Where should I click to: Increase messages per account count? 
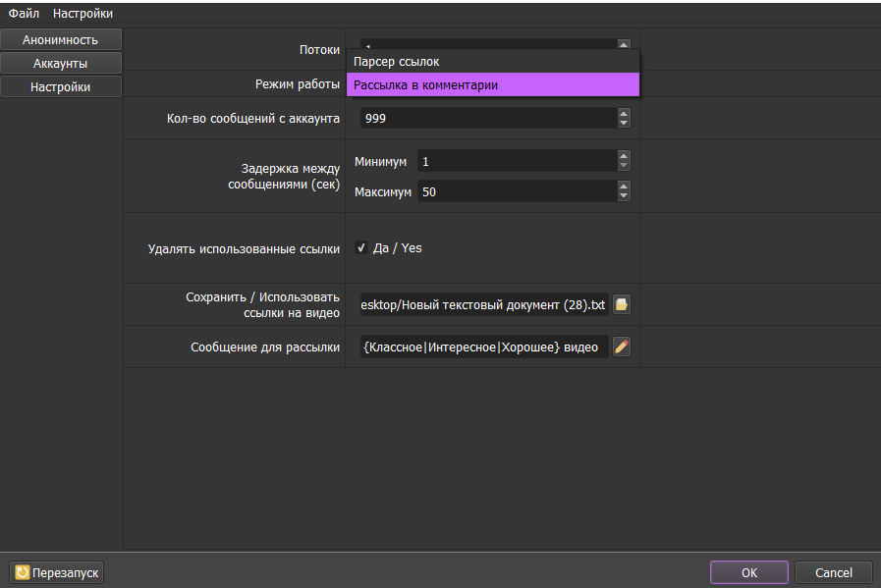coord(623,114)
